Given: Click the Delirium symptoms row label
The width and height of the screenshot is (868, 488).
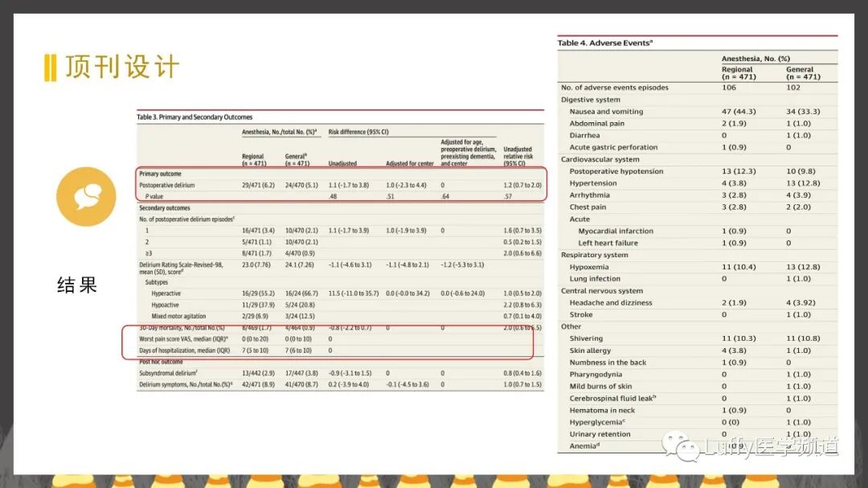Looking at the screenshot, I should pos(186,383).
